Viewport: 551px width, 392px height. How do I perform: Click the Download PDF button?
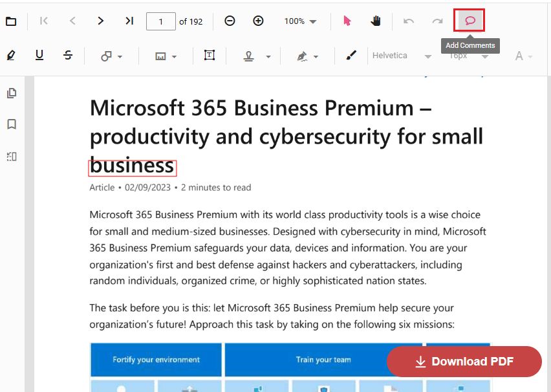[x=464, y=362]
